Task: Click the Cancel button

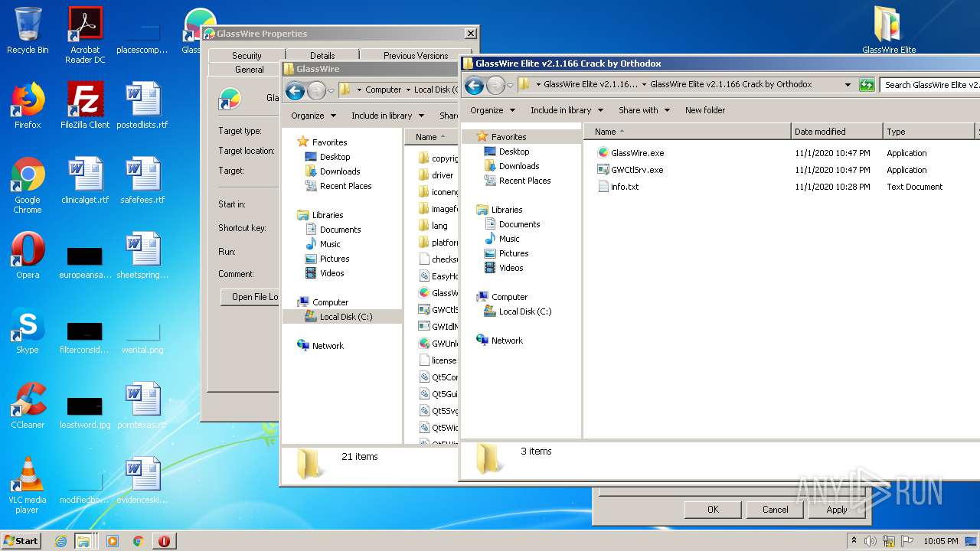Action: click(775, 510)
